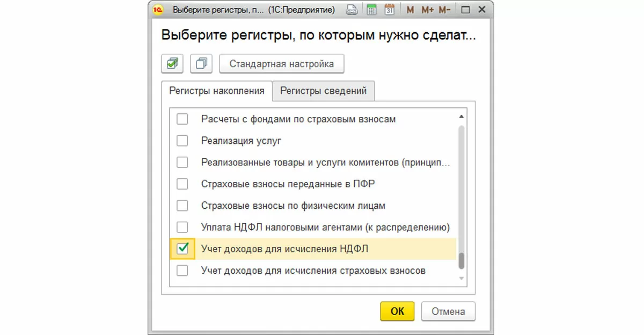Confirm with the yellow OK button
644x335 pixels.
point(397,311)
